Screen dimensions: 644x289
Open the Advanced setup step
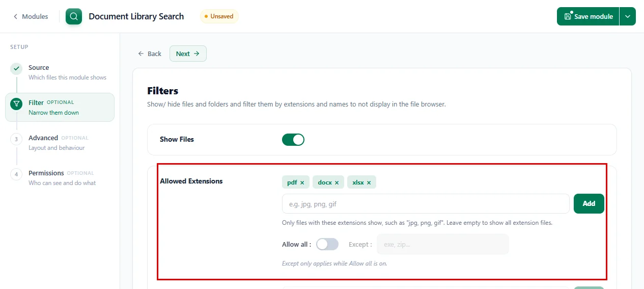click(60, 142)
